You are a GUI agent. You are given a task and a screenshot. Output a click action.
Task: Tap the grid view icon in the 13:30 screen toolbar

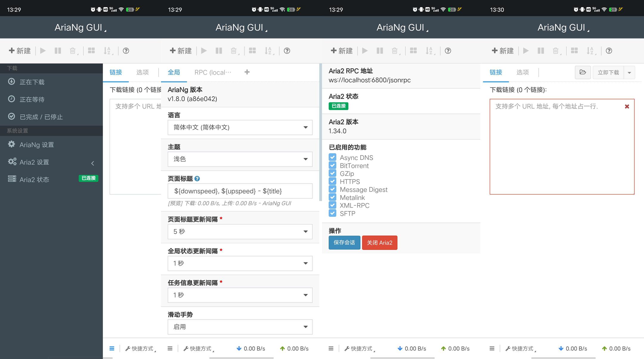[x=574, y=51]
